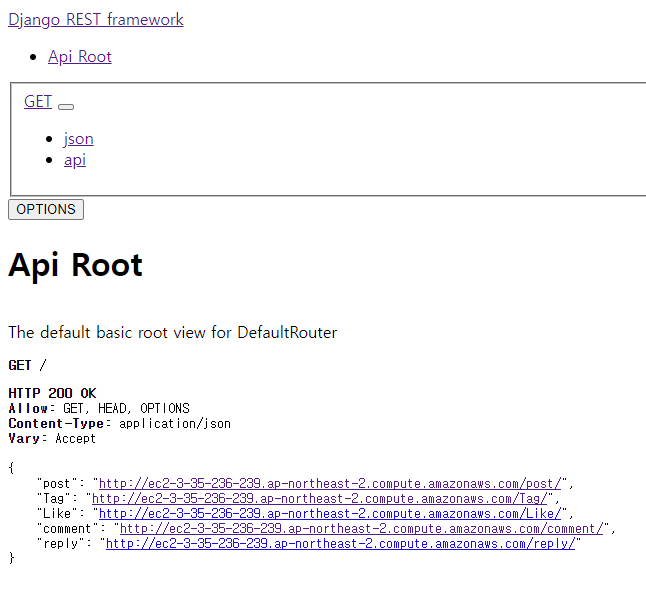Click the GET request link

(38, 101)
